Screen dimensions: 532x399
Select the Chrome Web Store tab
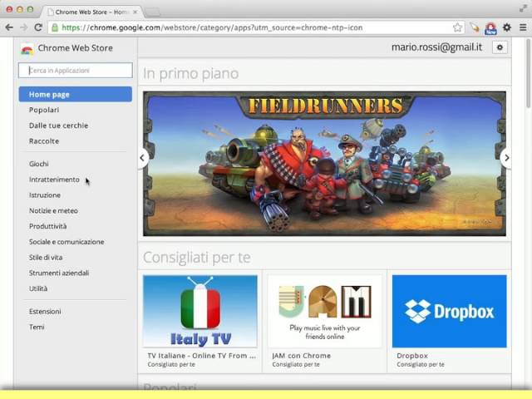coord(90,12)
